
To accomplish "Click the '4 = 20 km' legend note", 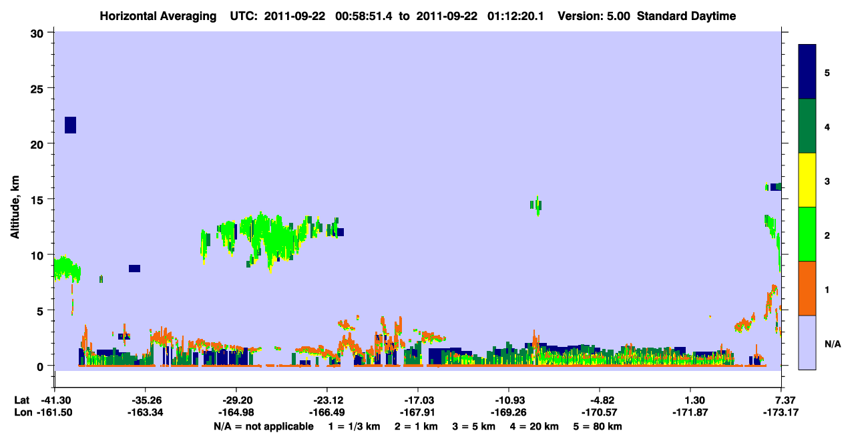I will pyautogui.click(x=535, y=426).
